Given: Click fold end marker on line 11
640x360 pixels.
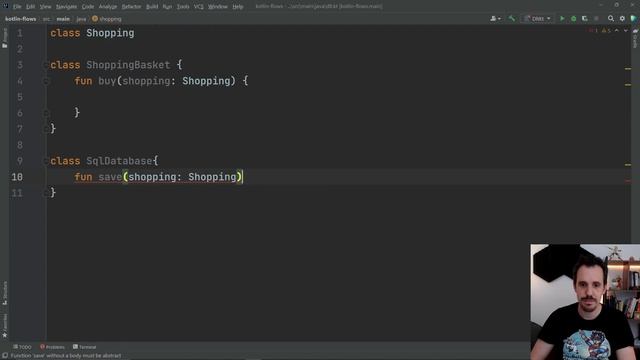Looking at the screenshot, I should [45, 193].
